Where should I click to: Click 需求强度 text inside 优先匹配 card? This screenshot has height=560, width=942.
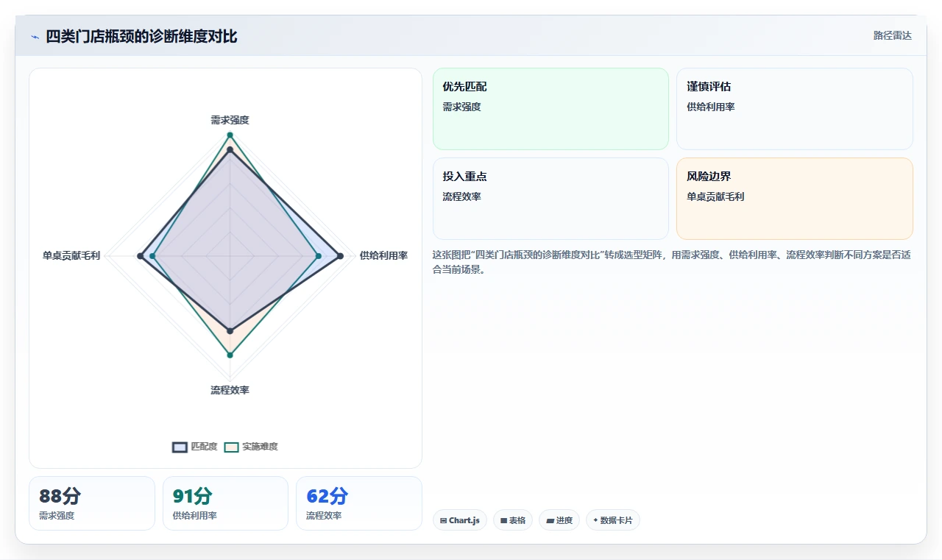(461, 107)
